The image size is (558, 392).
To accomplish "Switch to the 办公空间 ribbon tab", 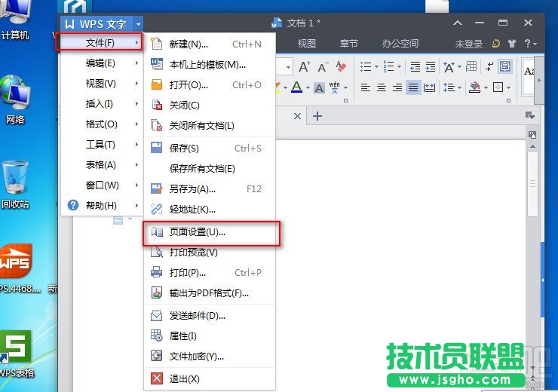I will 400,44.
